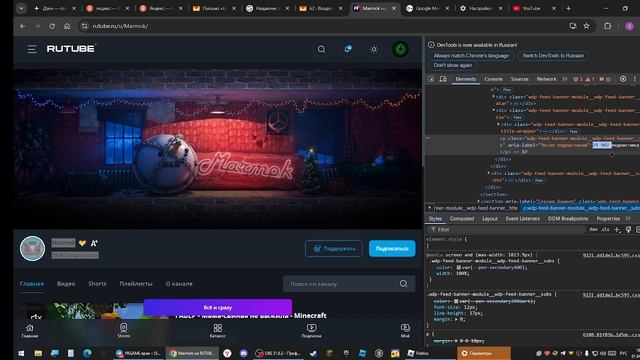Click Switch DevTools to Russian

click(x=553, y=56)
